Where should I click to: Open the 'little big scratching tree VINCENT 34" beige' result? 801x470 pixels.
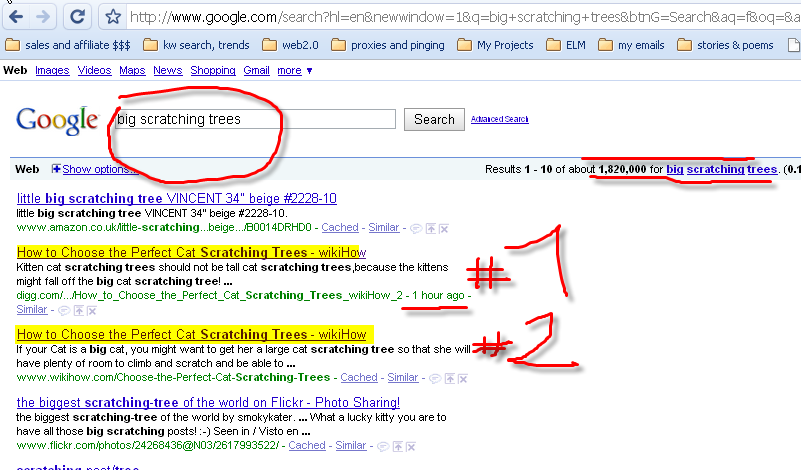177,198
